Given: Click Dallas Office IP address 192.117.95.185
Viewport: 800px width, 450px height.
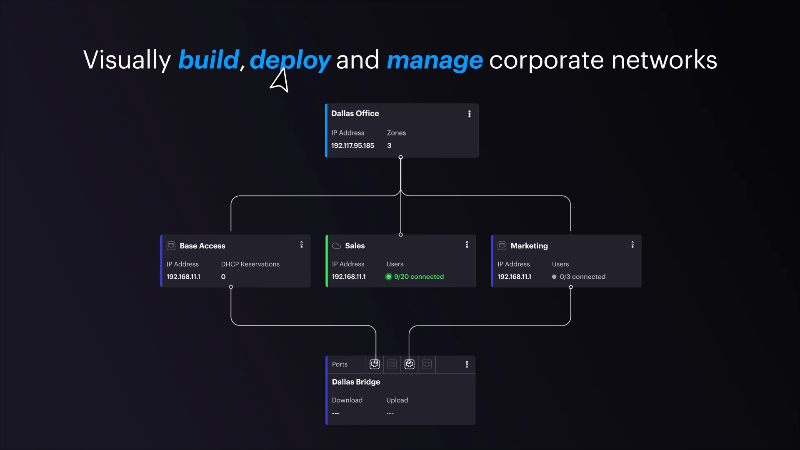Looking at the screenshot, I should click(352, 146).
